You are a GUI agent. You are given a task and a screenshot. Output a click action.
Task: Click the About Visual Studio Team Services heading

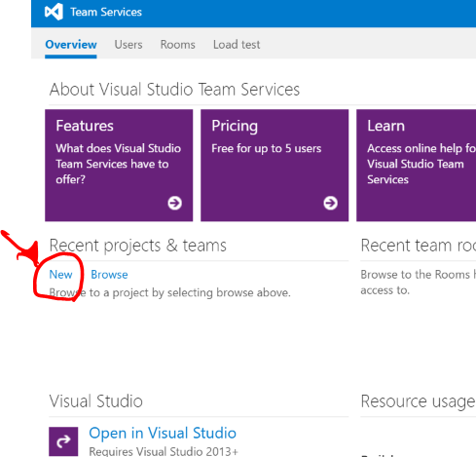(174, 90)
